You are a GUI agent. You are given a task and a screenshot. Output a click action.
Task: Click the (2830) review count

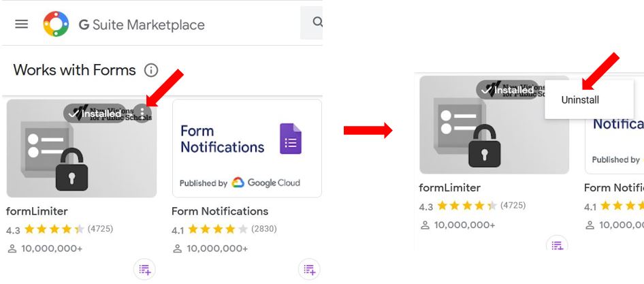click(x=264, y=229)
